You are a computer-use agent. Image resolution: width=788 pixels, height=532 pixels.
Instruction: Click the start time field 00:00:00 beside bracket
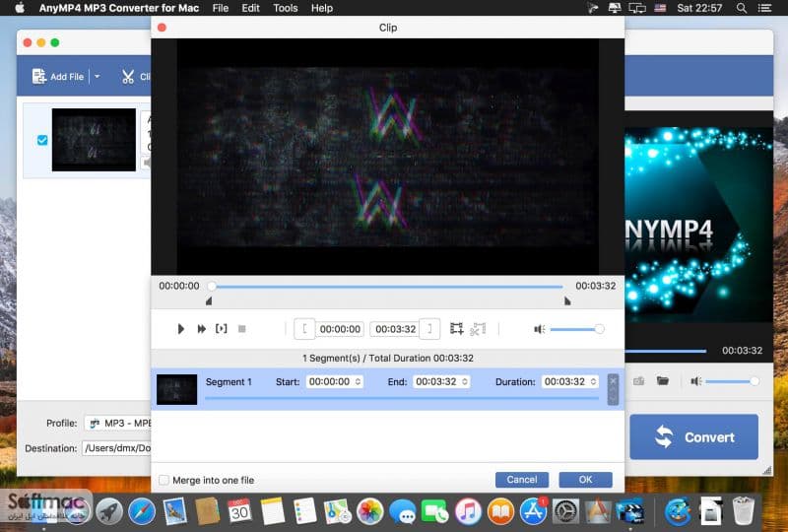click(340, 329)
